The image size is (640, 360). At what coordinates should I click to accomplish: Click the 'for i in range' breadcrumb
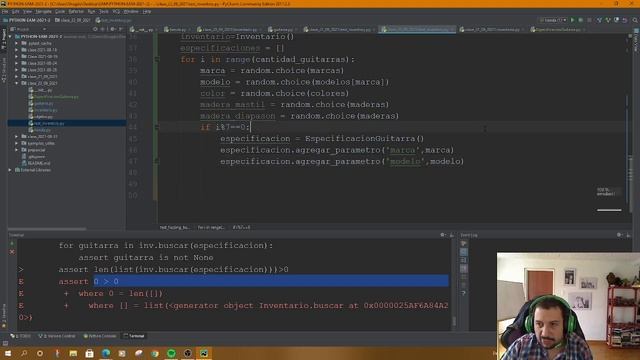click(x=211, y=227)
